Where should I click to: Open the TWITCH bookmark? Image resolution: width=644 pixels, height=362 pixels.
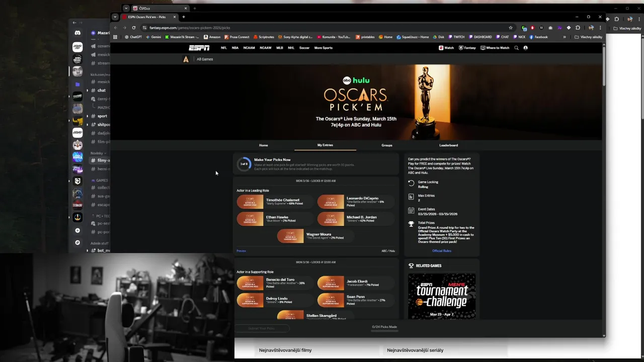(456, 37)
